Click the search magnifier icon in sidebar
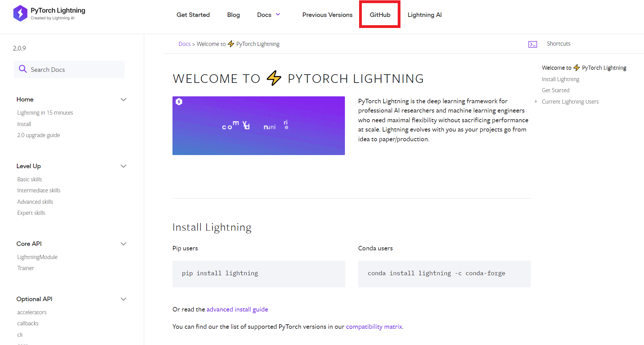 (x=23, y=69)
